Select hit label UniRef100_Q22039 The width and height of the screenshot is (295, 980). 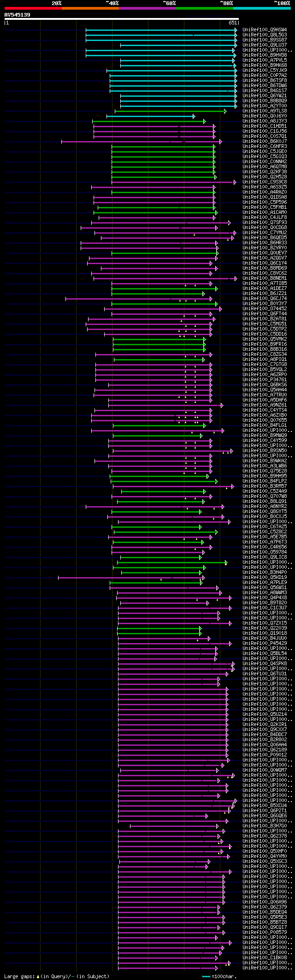coord(265,628)
